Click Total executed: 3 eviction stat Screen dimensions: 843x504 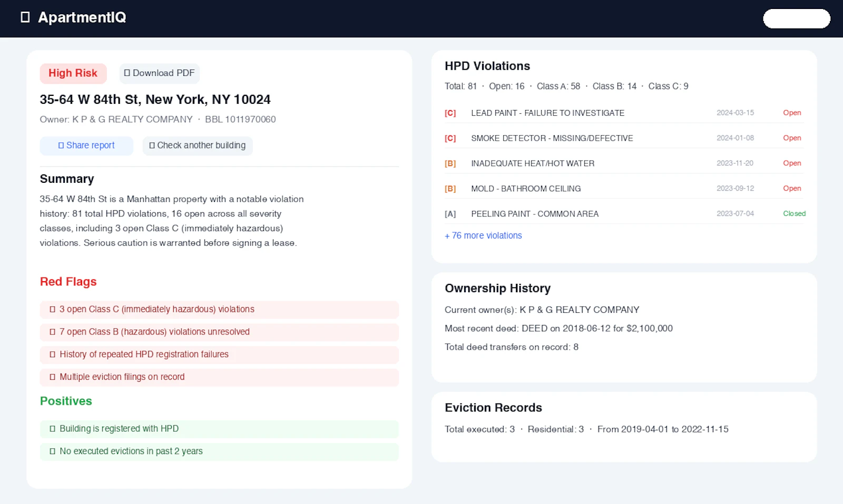pos(479,429)
